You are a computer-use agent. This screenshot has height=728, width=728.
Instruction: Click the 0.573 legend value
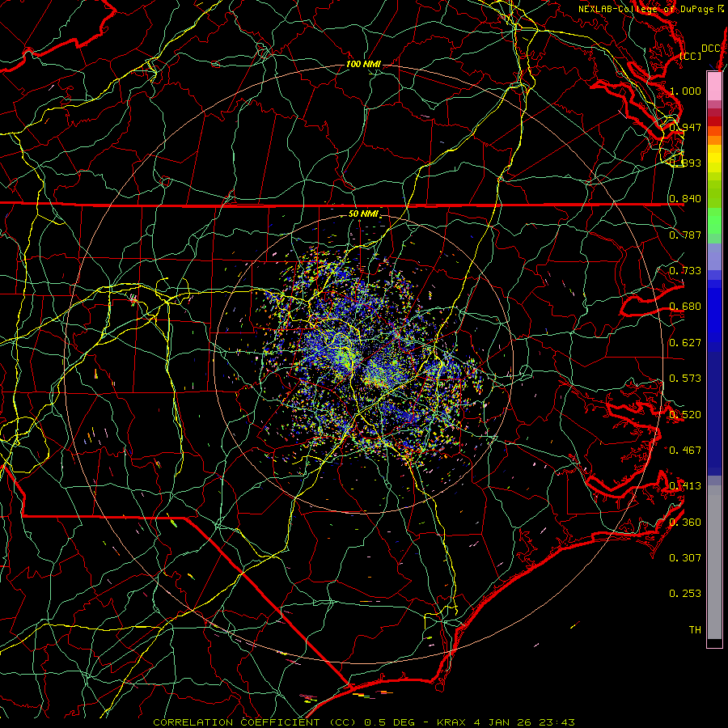685,379
